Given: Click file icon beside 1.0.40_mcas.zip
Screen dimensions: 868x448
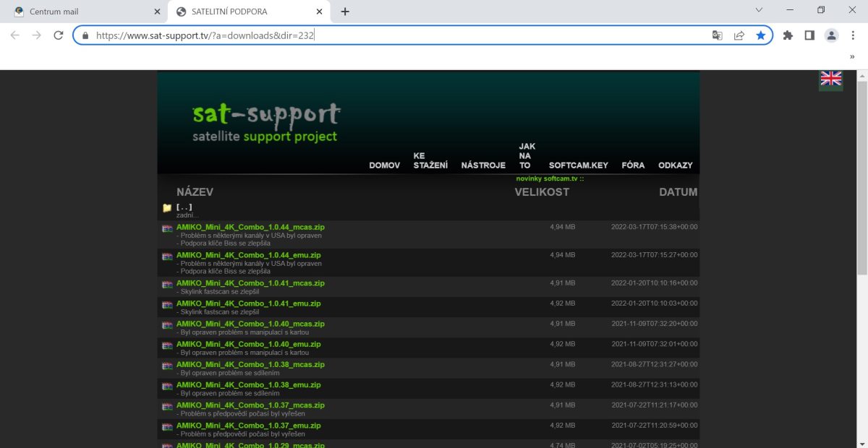Looking at the screenshot, I should (167, 324).
